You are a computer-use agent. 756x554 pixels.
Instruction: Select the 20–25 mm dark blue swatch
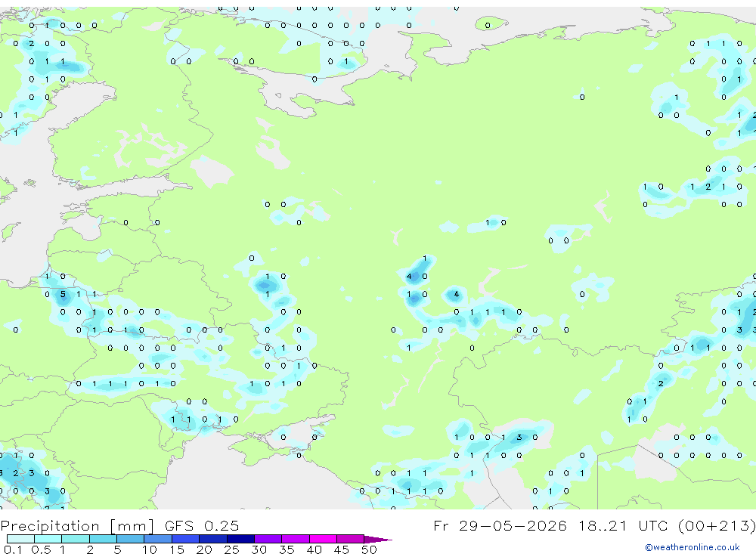[x=213, y=539]
